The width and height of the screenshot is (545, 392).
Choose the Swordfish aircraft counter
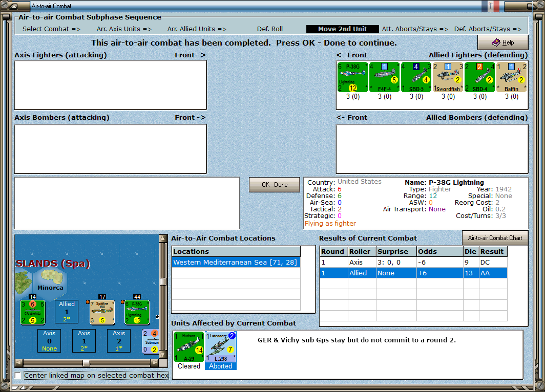coord(448,77)
